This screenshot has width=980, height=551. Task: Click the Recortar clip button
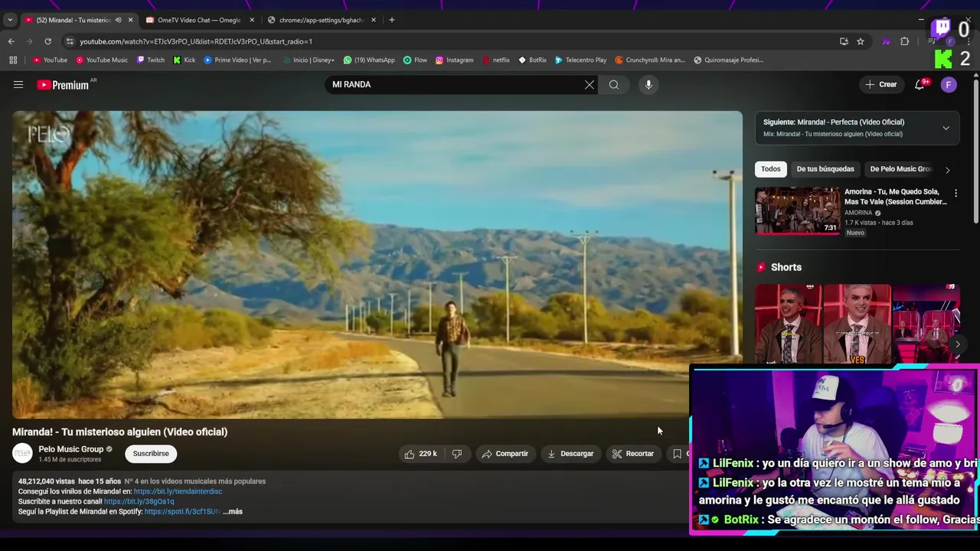633,454
